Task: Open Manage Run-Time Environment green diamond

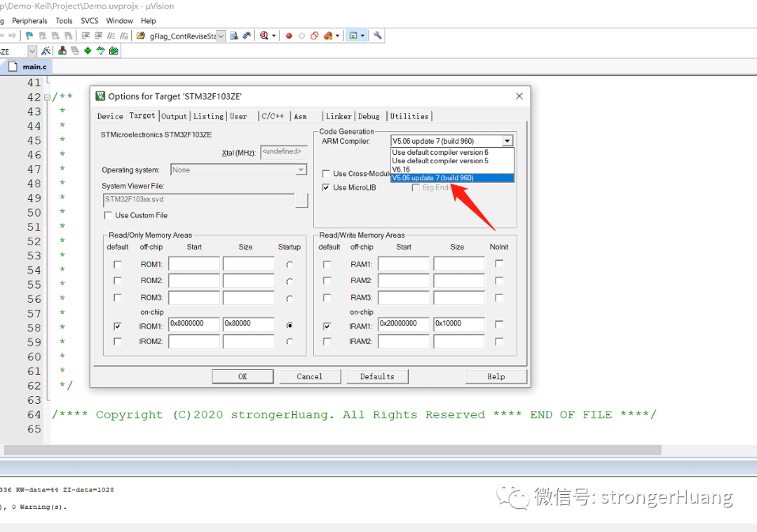Action: click(88, 50)
